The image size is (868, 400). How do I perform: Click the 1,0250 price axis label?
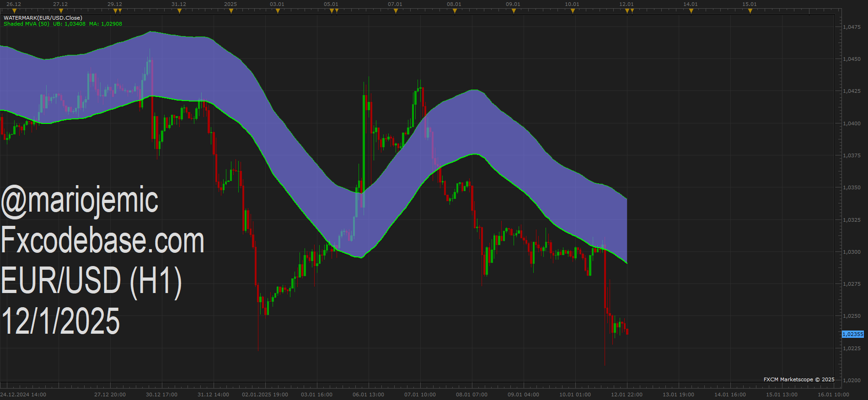click(852, 316)
